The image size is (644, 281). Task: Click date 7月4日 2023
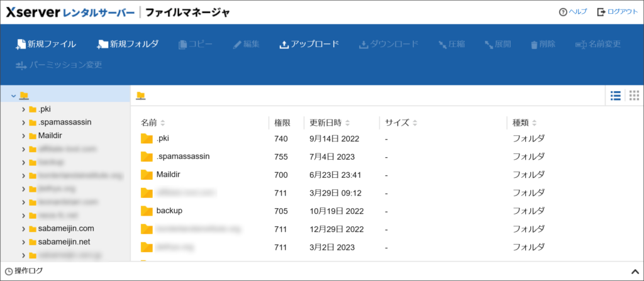(x=332, y=157)
